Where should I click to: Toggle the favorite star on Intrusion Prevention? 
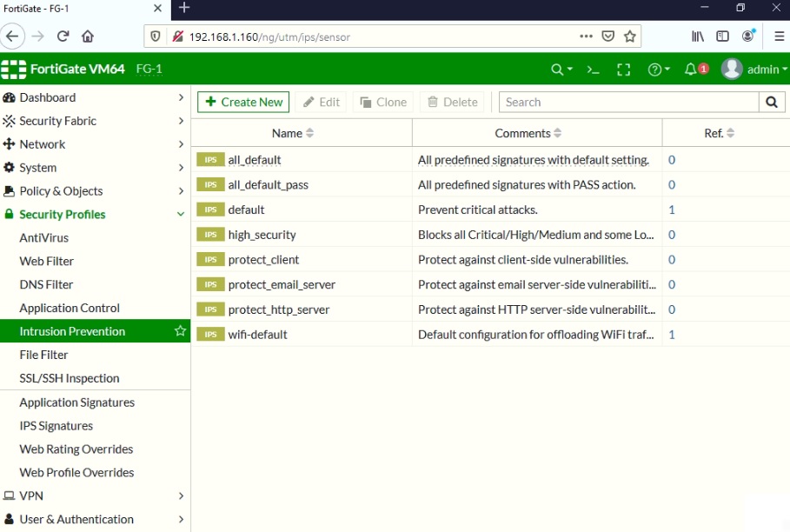[179, 331]
